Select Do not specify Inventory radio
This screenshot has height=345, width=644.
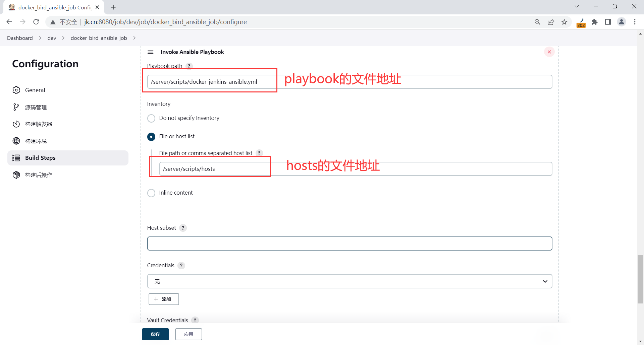click(x=151, y=118)
